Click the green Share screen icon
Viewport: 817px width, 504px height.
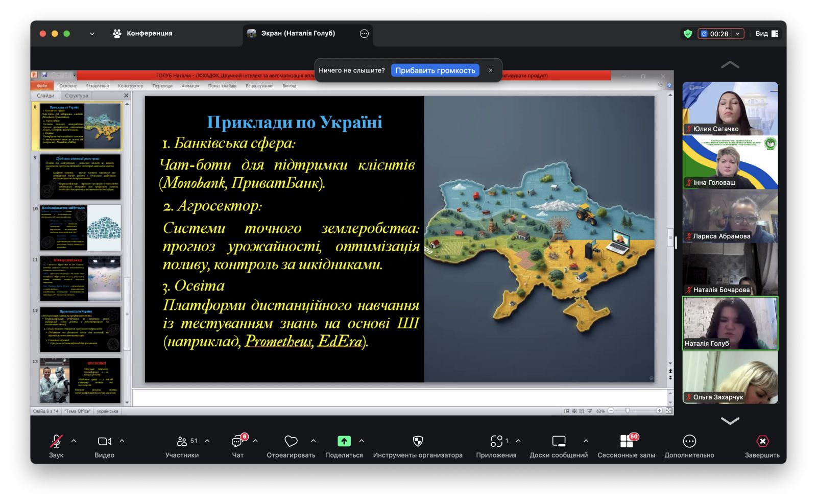tap(344, 441)
